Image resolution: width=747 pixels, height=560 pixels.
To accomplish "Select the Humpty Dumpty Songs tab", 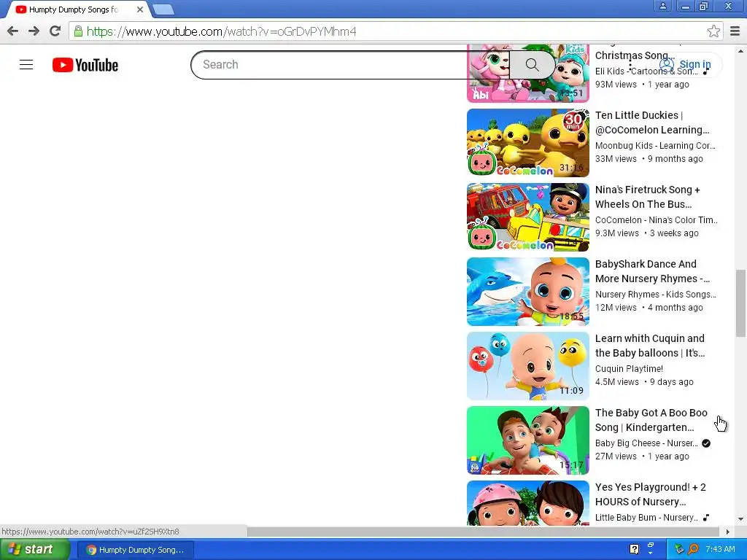I will pyautogui.click(x=74, y=9).
